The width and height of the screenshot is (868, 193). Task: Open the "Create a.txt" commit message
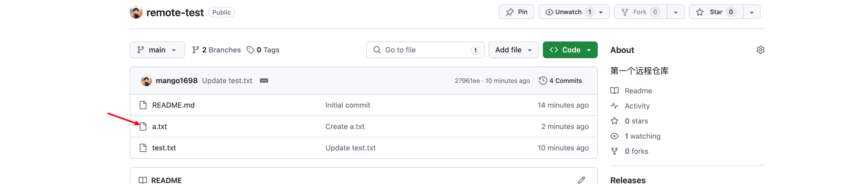pos(345,127)
